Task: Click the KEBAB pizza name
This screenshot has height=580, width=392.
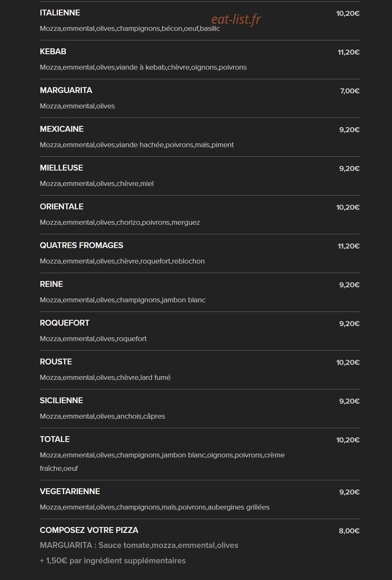Action: click(x=53, y=52)
